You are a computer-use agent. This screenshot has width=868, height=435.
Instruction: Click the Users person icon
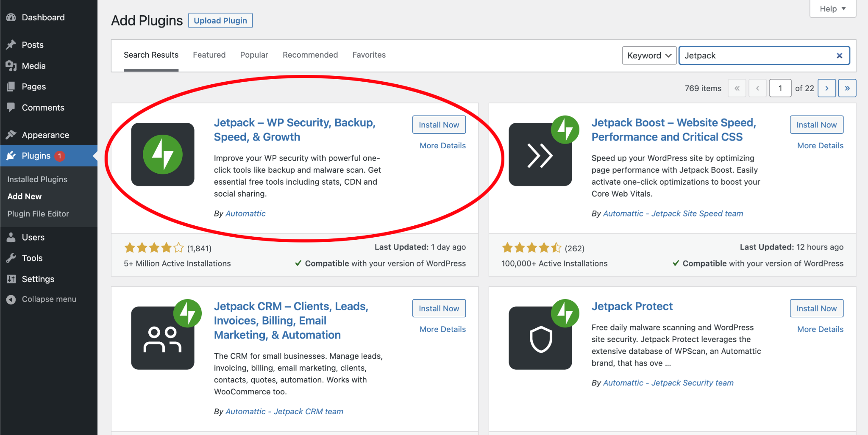click(11, 238)
